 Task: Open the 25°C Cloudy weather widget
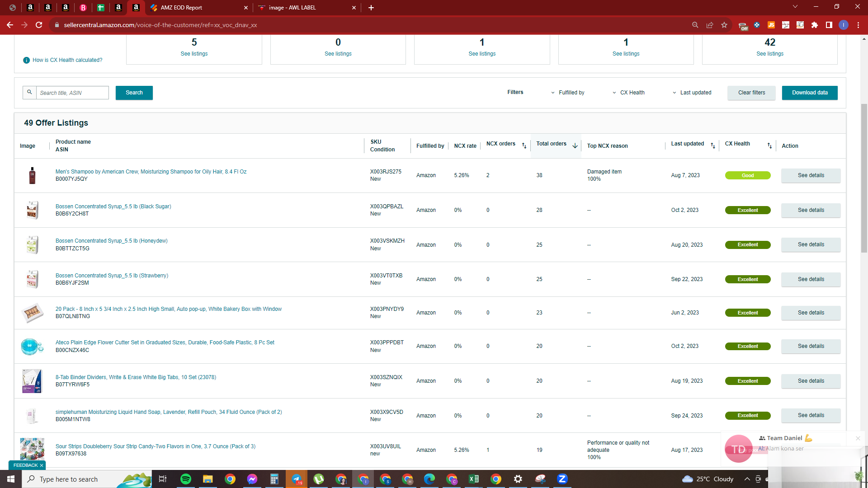tap(708, 479)
